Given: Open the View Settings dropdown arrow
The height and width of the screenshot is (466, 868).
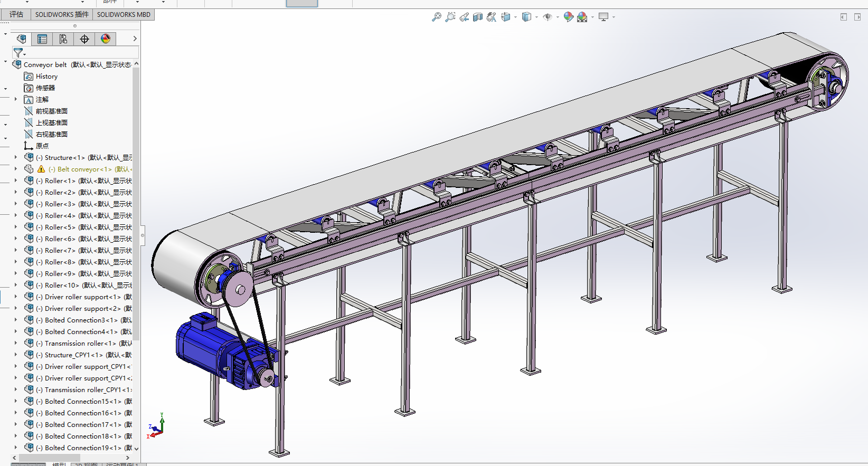Looking at the screenshot, I should coord(614,17).
